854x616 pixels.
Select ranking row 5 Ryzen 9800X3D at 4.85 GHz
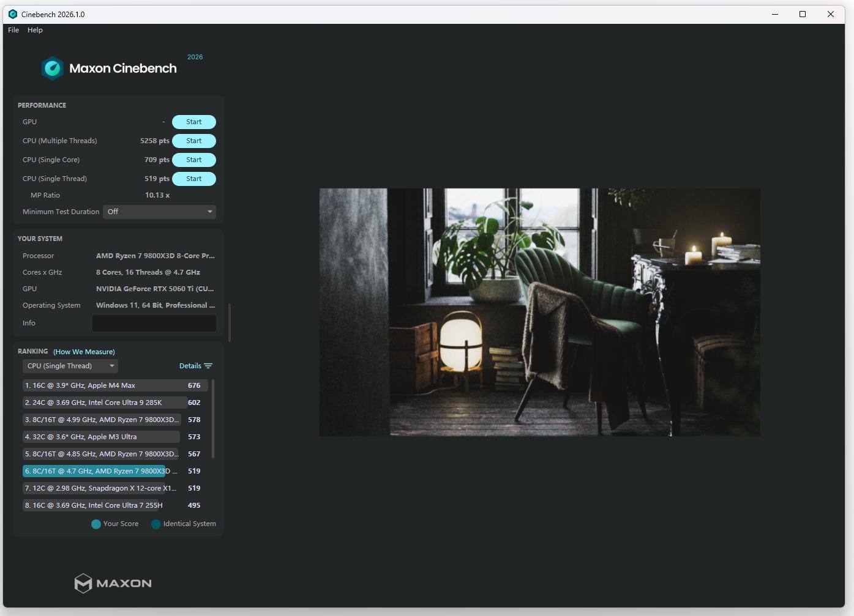click(x=115, y=454)
